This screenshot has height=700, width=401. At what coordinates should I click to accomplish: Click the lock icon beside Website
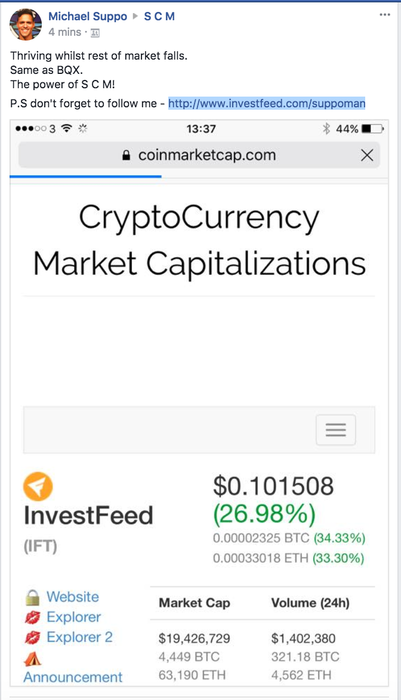point(32,597)
